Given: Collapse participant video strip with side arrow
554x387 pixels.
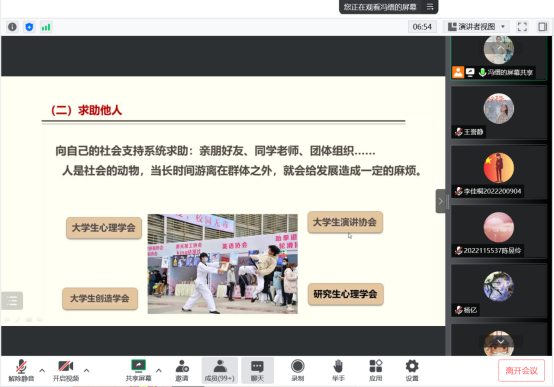Looking at the screenshot, I should coord(440,201).
